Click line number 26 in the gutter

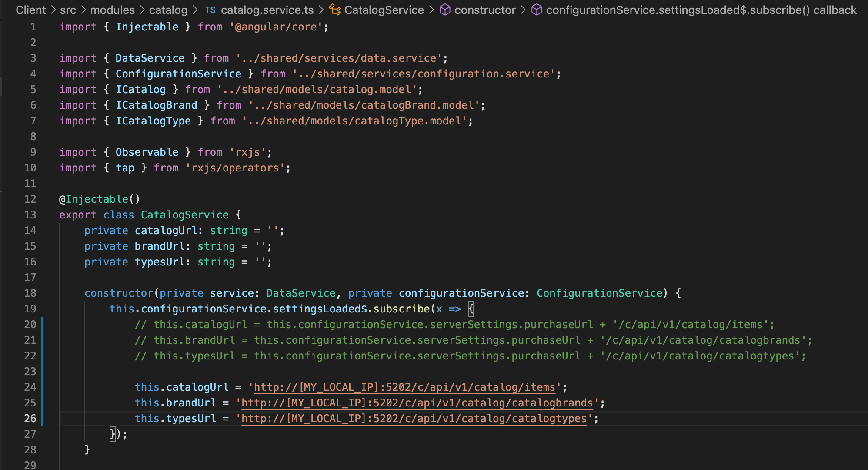click(x=30, y=419)
